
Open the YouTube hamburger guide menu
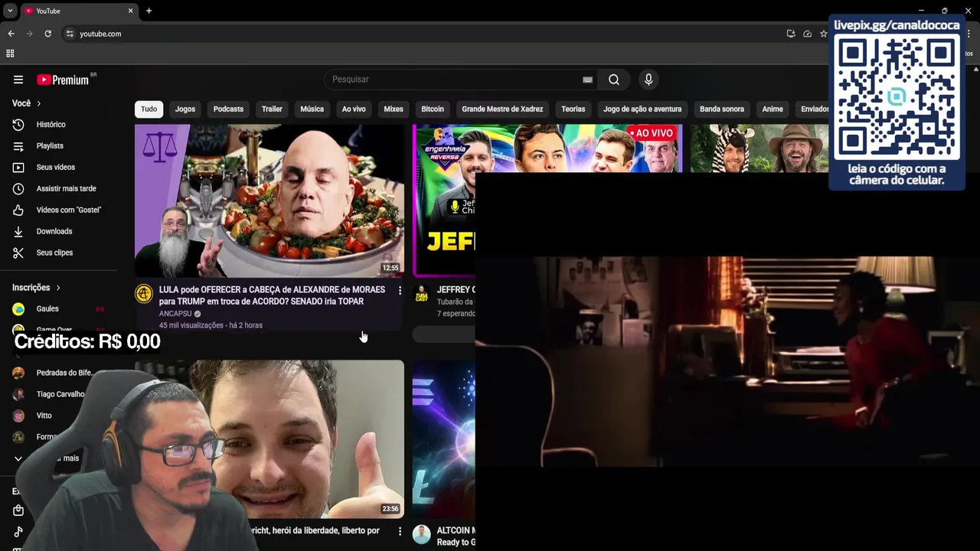coord(18,80)
